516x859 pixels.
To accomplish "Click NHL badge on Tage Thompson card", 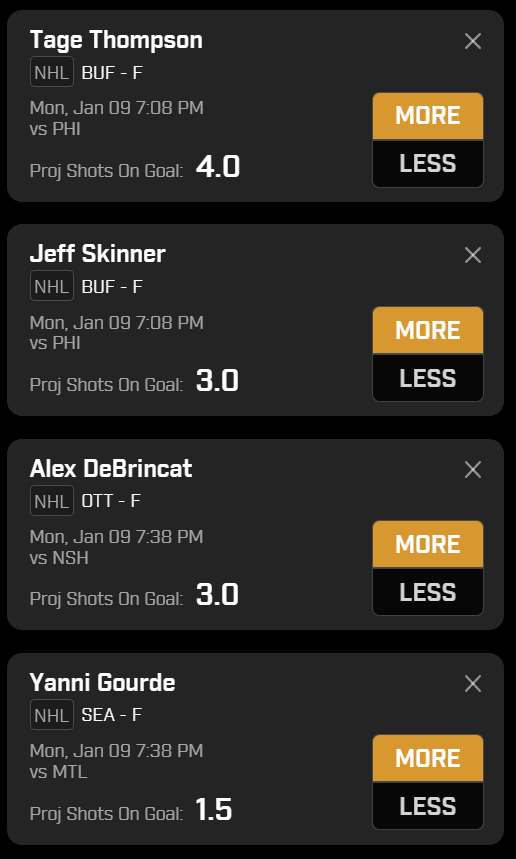I will click(x=51, y=72).
